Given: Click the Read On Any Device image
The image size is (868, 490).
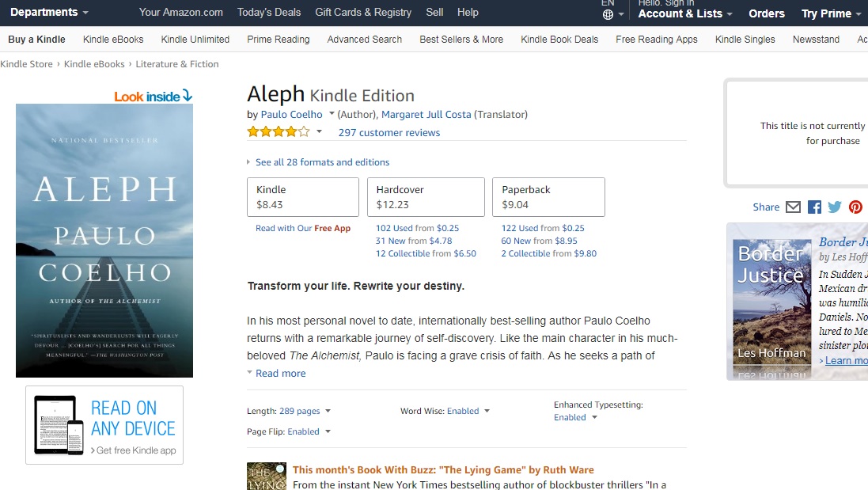Looking at the screenshot, I should pos(104,425).
